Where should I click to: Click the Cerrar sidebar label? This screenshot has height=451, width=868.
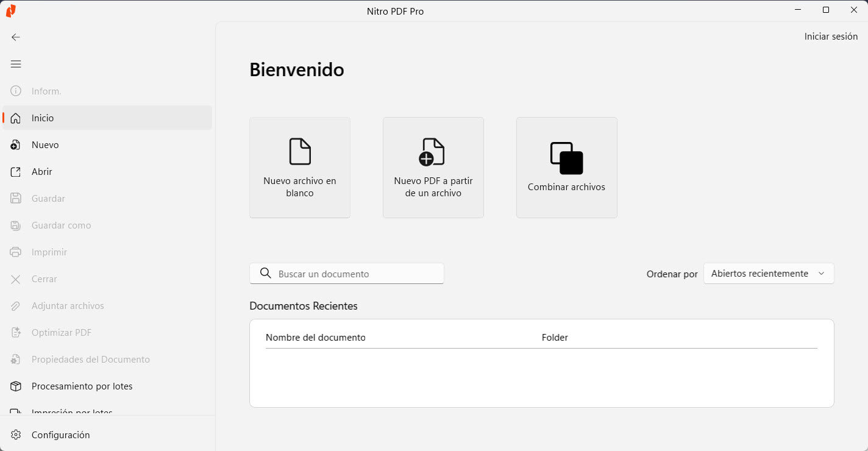coord(44,279)
